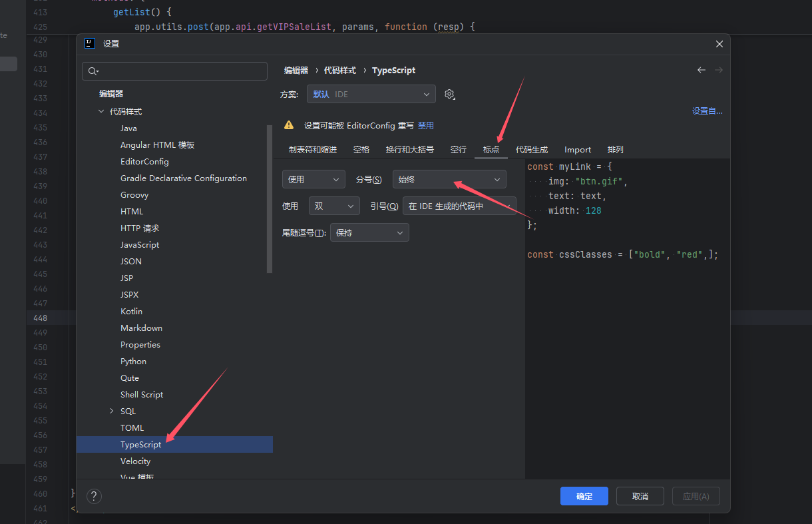Open the quote type dropdown set to 双

point(334,206)
